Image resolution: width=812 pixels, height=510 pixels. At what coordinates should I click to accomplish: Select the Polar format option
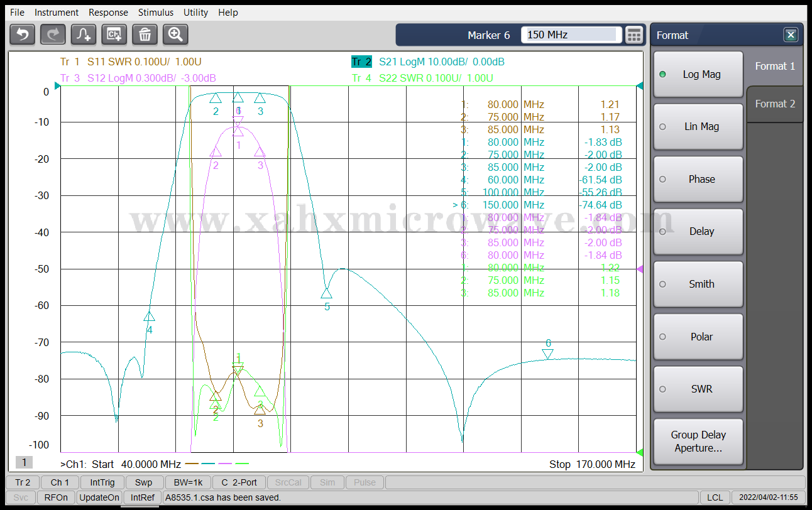pyautogui.click(x=698, y=337)
